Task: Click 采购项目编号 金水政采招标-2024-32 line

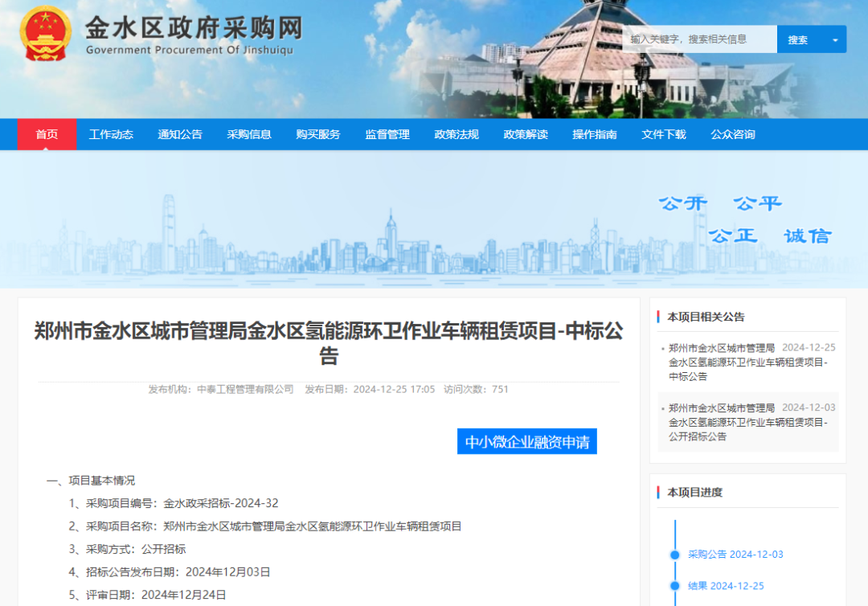Action: pos(174,504)
